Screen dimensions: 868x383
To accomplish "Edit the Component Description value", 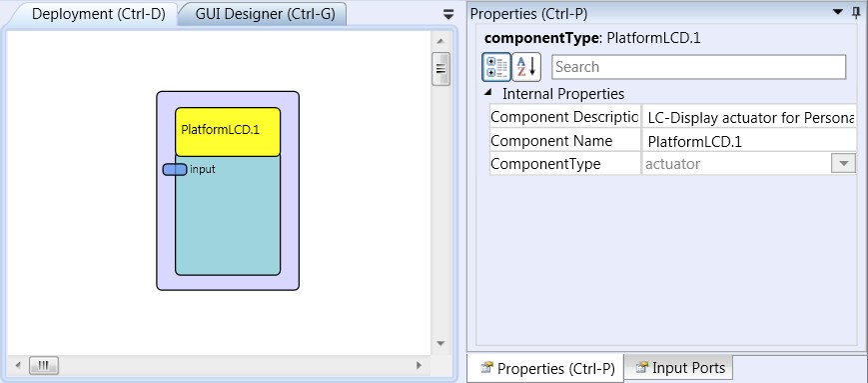I will (749, 118).
